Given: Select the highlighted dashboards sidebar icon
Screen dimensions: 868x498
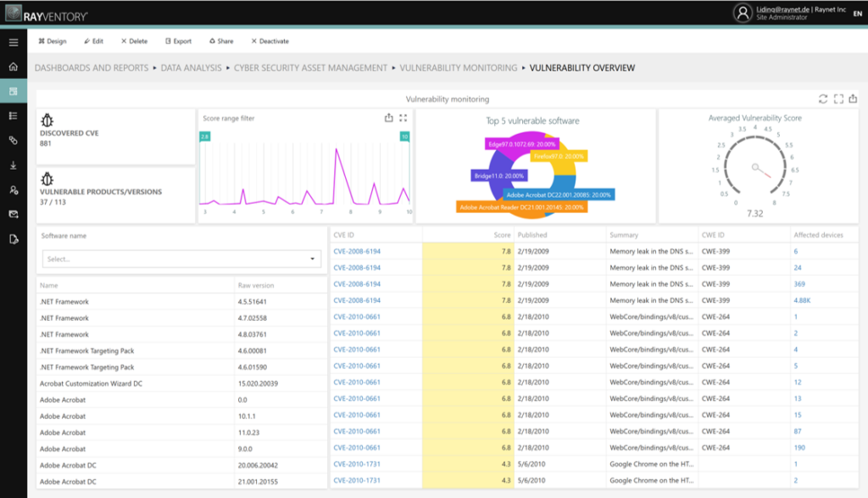Looking at the screenshot, I should 14,91.
